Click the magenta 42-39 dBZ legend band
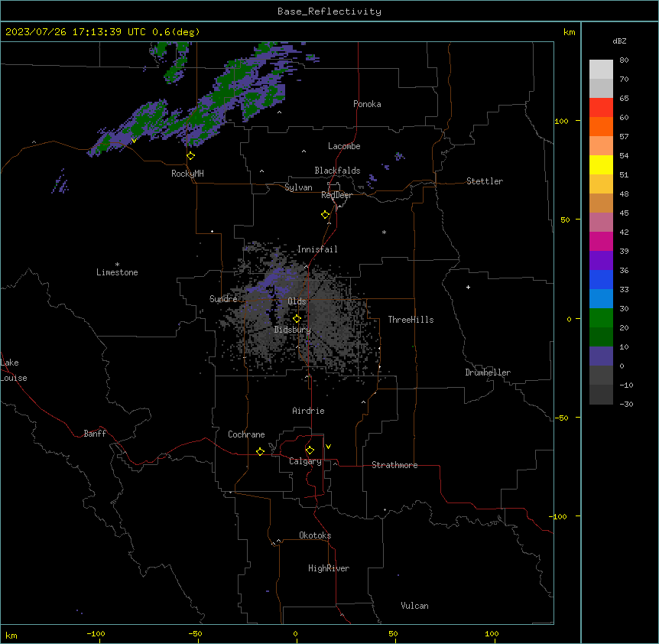Screen dimensions: 659x644 601,241
